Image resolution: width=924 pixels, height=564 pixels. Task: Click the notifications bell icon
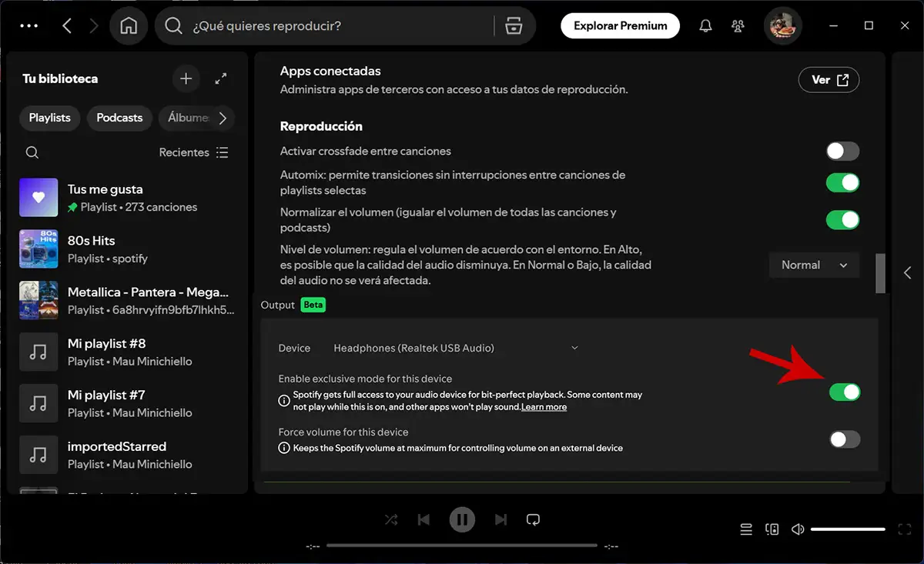(x=705, y=25)
